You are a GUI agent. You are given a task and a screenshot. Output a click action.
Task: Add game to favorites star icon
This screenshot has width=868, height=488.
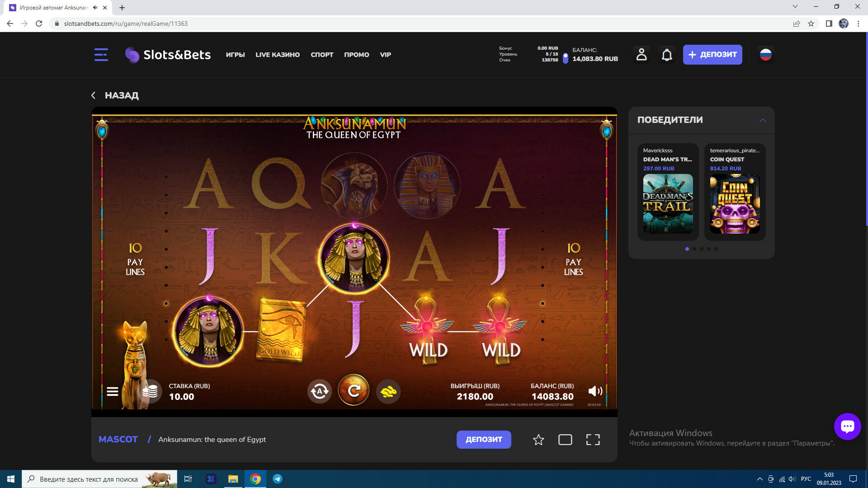[x=538, y=440]
